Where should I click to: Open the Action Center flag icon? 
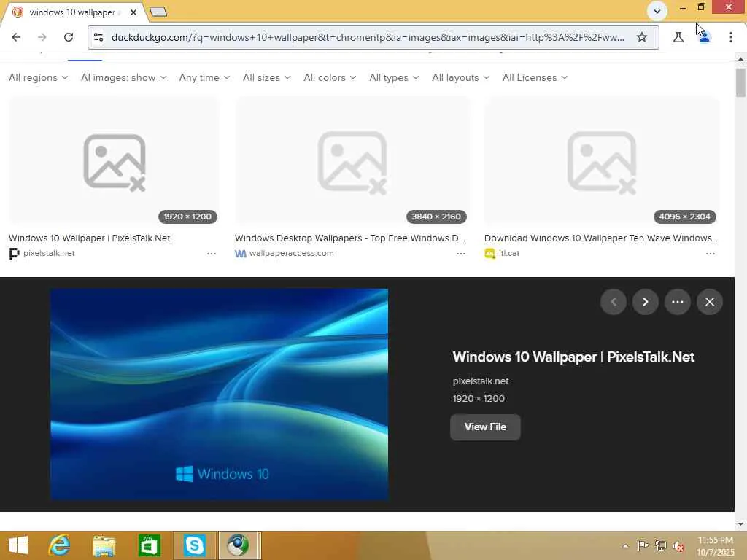tap(643, 545)
